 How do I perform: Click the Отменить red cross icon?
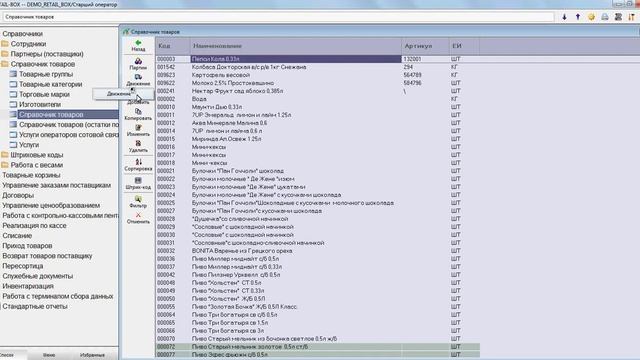[138, 215]
